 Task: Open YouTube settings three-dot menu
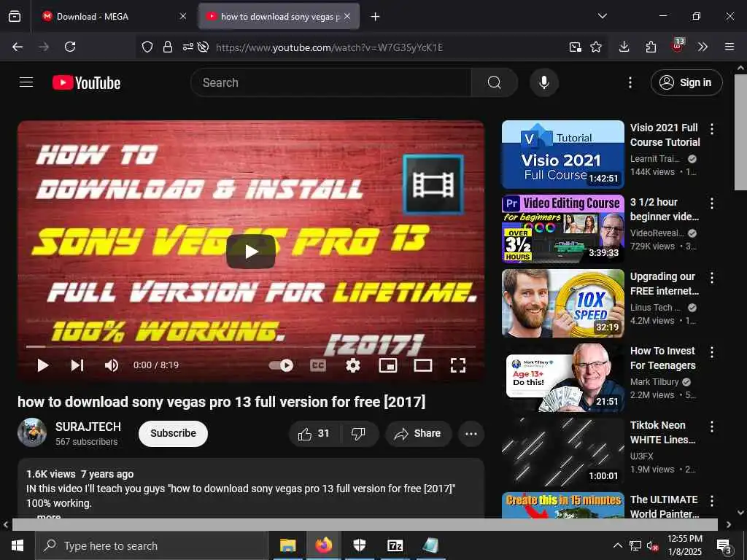point(630,82)
